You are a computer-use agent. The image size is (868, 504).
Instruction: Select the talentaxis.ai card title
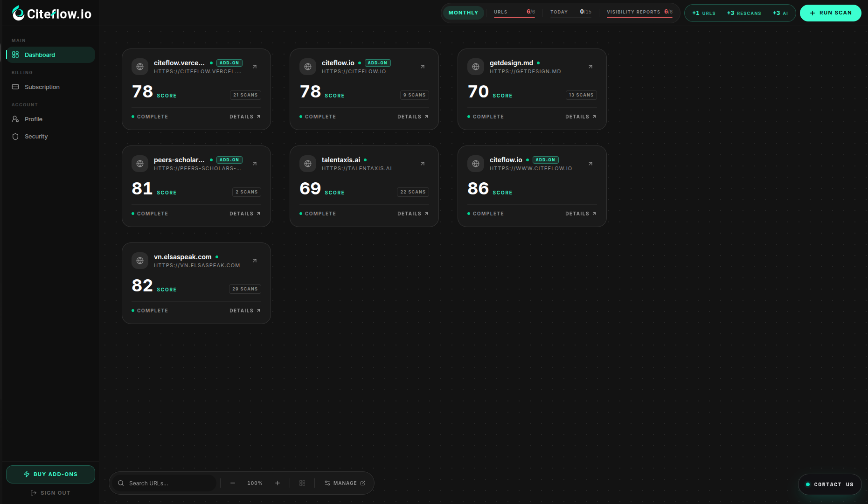point(341,160)
